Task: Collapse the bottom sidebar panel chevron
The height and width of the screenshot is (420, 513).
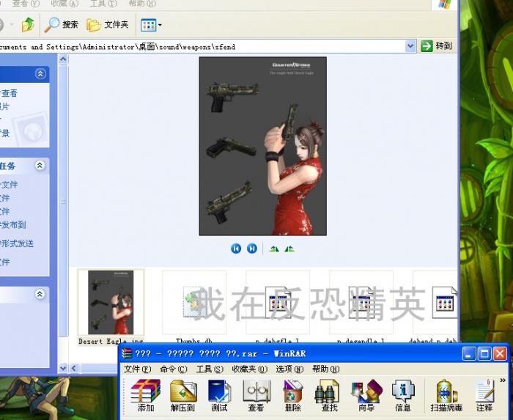Action: [x=40, y=294]
